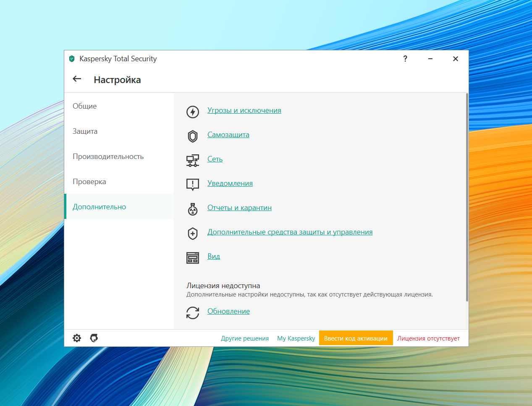This screenshot has height=406, width=532.
Task: Open the Самозащита link
Action: [x=228, y=135]
